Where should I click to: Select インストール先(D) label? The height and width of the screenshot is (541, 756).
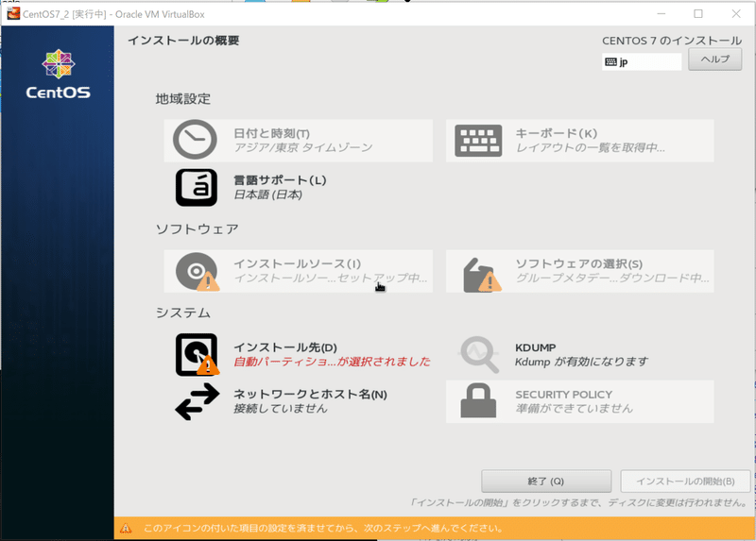coord(285,347)
